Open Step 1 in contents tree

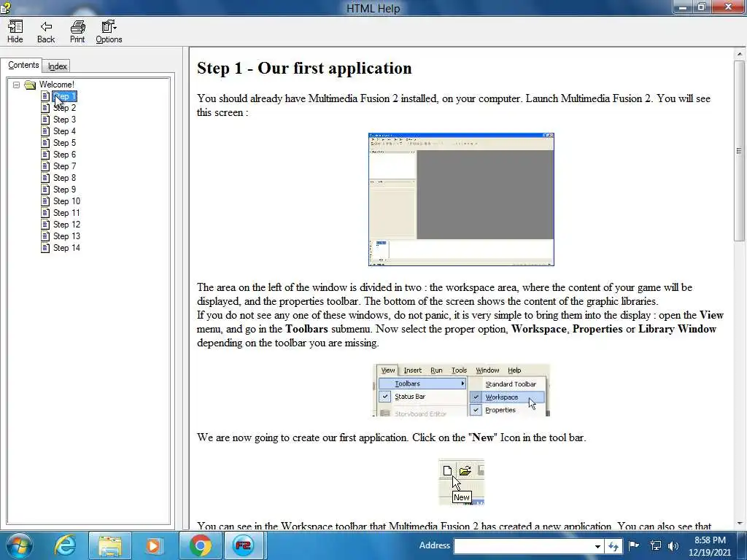tap(64, 96)
